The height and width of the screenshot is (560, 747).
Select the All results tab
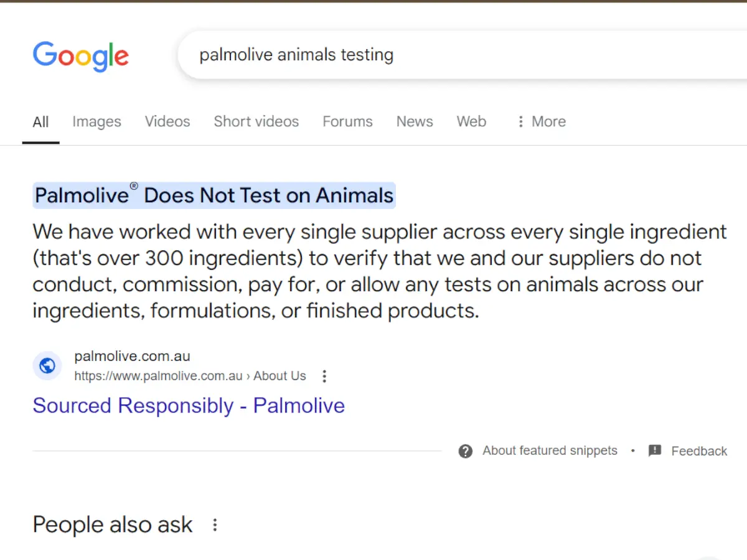40,122
